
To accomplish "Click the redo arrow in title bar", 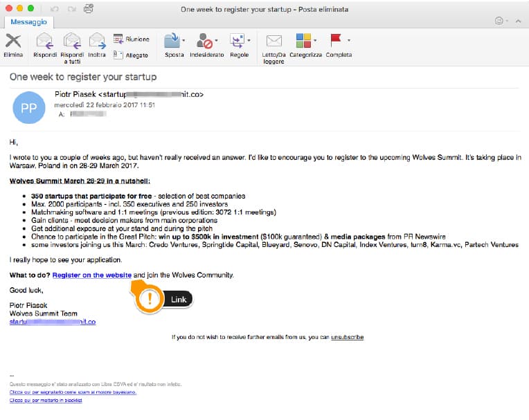I will pyautogui.click(x=72, y=9).
